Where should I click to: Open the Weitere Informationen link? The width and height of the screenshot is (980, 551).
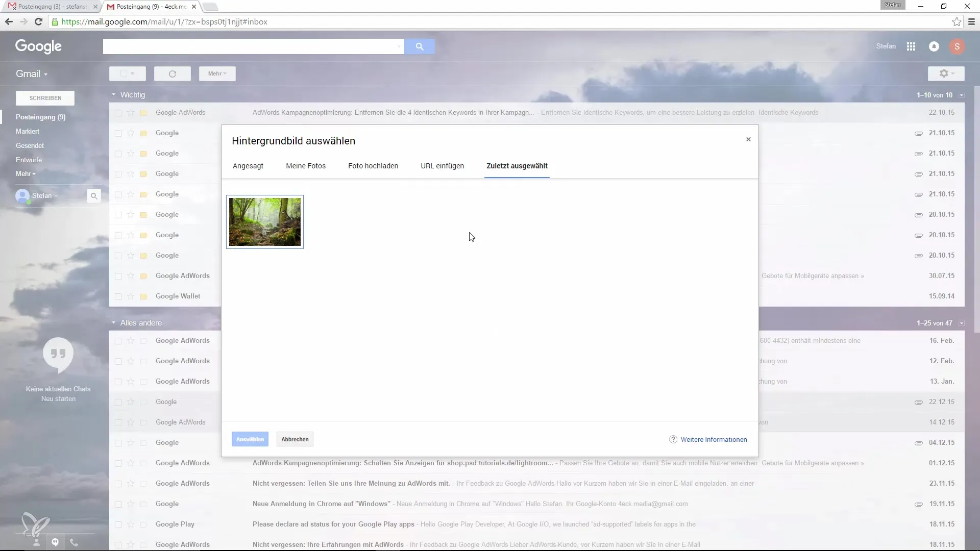click(714, 439)
